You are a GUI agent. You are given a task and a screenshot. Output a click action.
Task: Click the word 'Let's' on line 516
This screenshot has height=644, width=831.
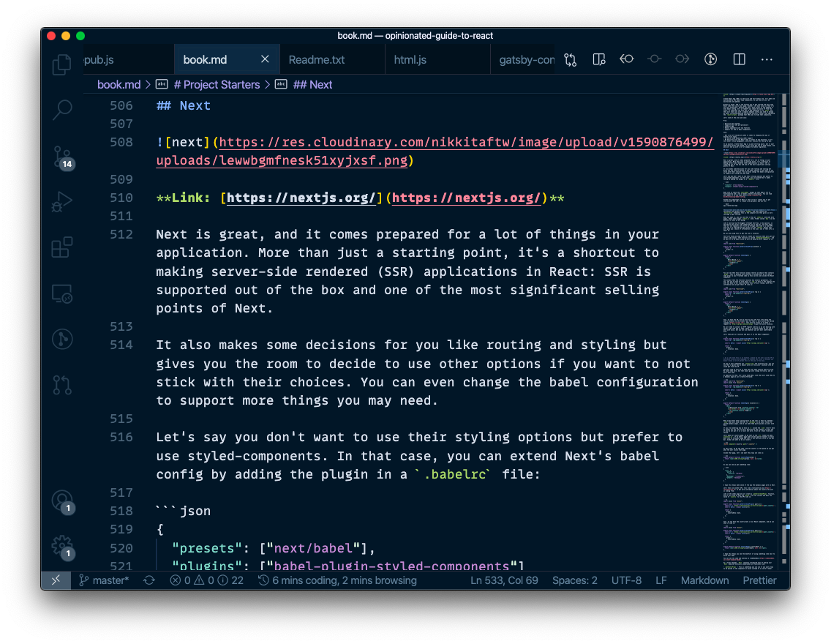pyautogui.click(x=176, y=438)
